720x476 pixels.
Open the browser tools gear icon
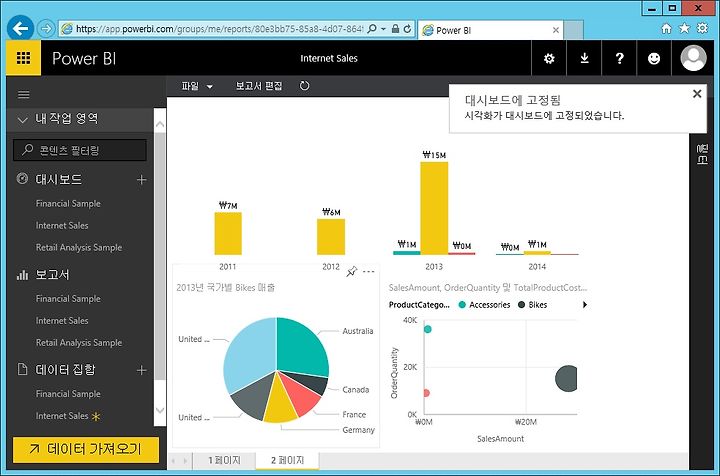pyautogui.click(x=702, y=28)
